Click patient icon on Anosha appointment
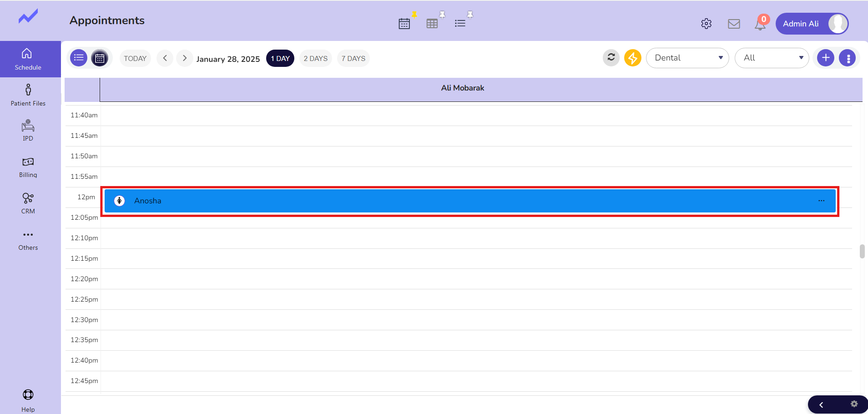 pyautogui.click(x=119, y=201)
